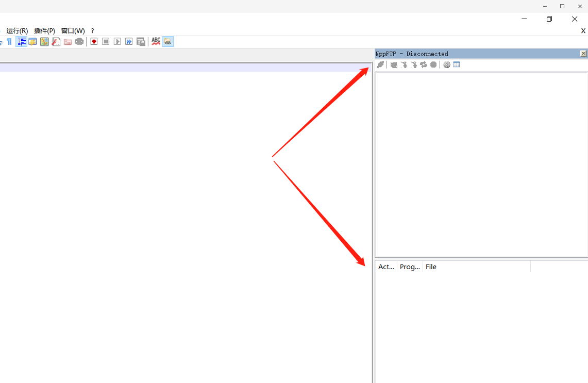The height and width of the screenshot is (383, 588).
Task: Refresh the remote directory listing
Action: 424,64
